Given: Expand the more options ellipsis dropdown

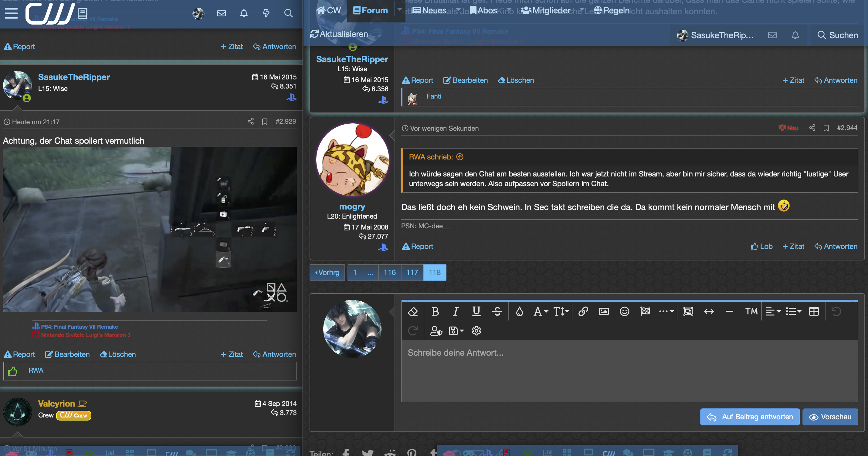Looking at the screenshot, I should point(666,311).
